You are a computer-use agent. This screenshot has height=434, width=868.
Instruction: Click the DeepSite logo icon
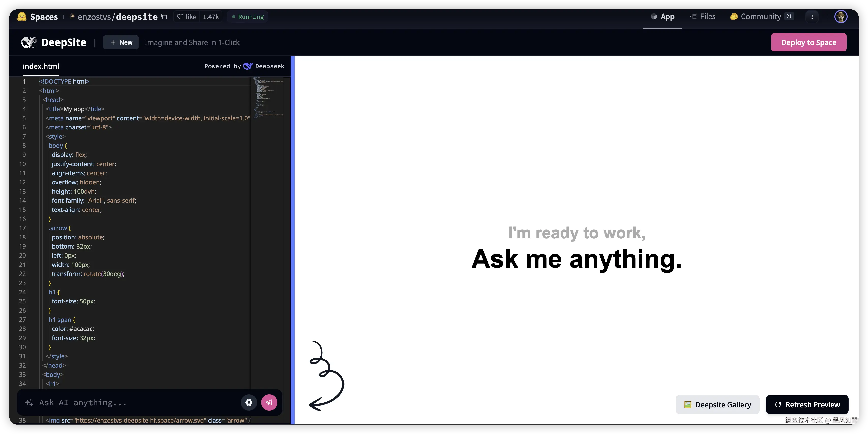click(x=29, y=42)
